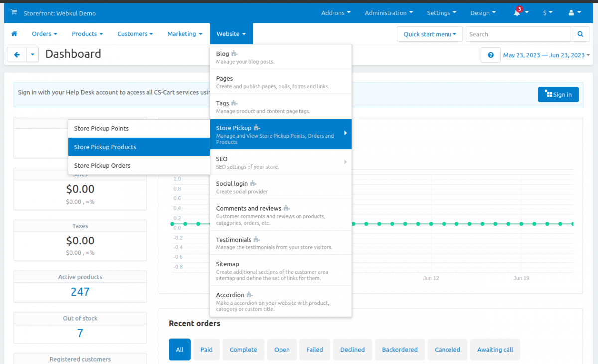Click the Storefront: Webkul Demo link

coord(60,13)
